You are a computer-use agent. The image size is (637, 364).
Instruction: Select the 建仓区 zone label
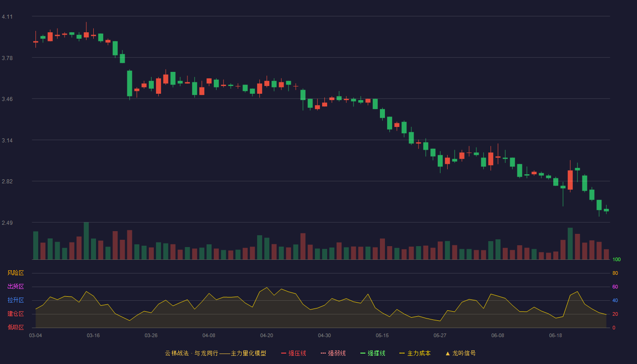15,314
